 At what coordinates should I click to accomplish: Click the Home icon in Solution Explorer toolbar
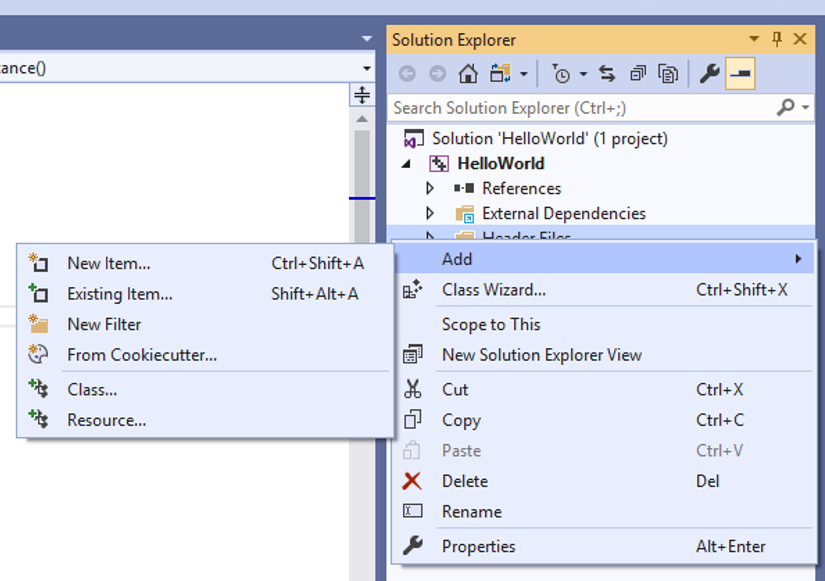coord(468,74)
